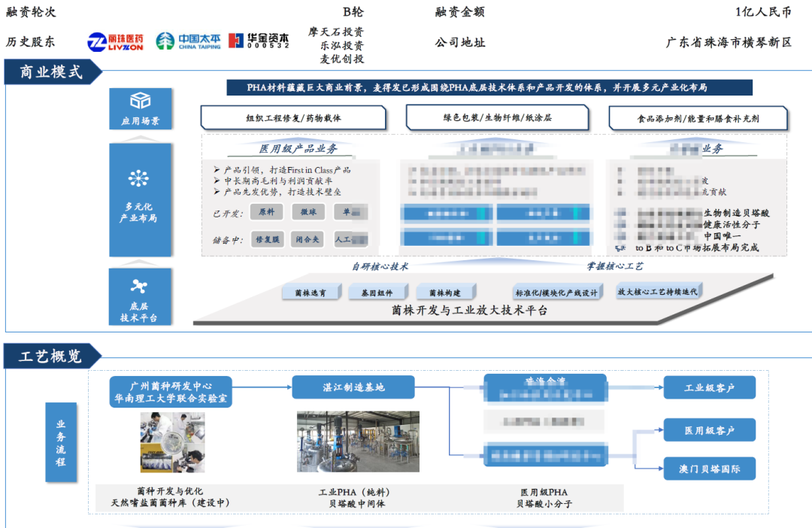812x528 pixels.
Task: Select the 商业模式 section header
Action: [x=50, y=72]
